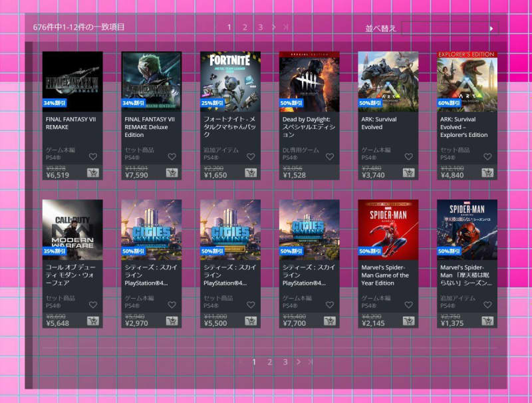
Task: Open the Dead by Daylight cover image
Action: [309, 81]
